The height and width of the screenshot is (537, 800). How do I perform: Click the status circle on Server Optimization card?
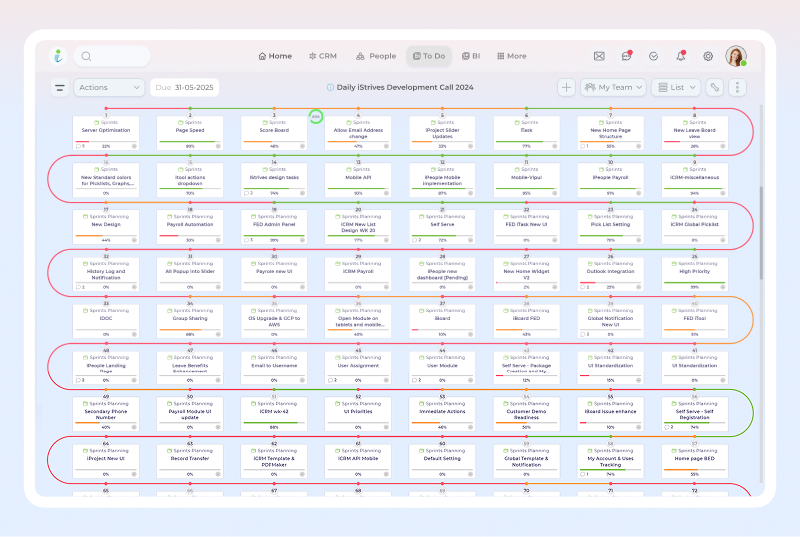[x=134, y=146]
